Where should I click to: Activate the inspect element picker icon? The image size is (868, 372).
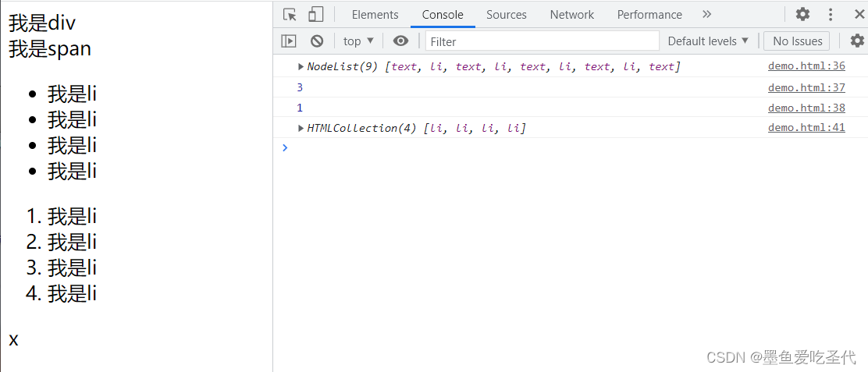pos(290,14)
